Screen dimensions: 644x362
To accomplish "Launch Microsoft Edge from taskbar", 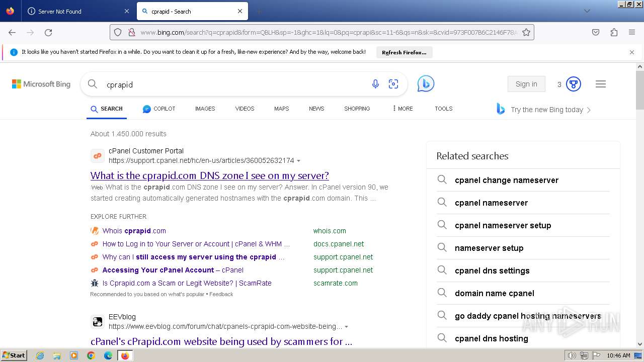I will 108,355.
